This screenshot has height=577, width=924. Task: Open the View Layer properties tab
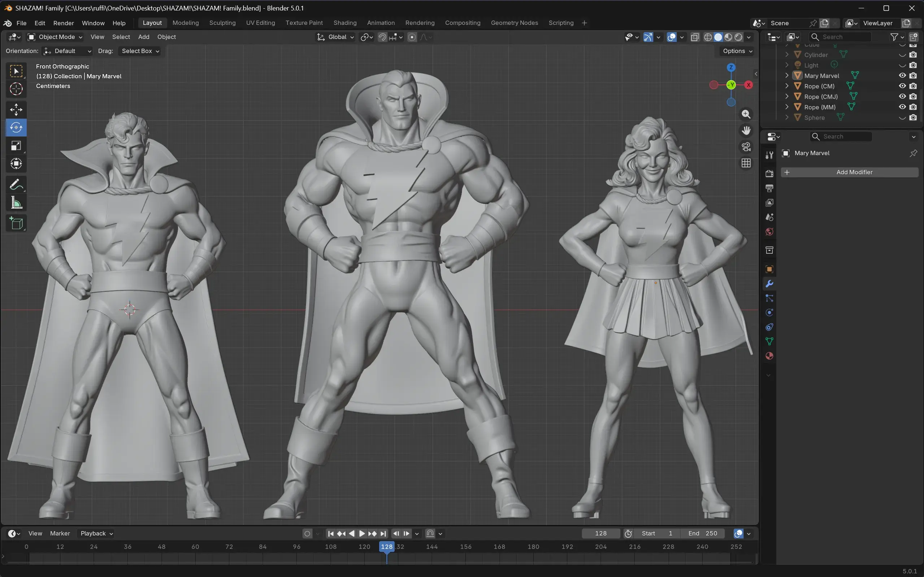[x=769, y=203]
